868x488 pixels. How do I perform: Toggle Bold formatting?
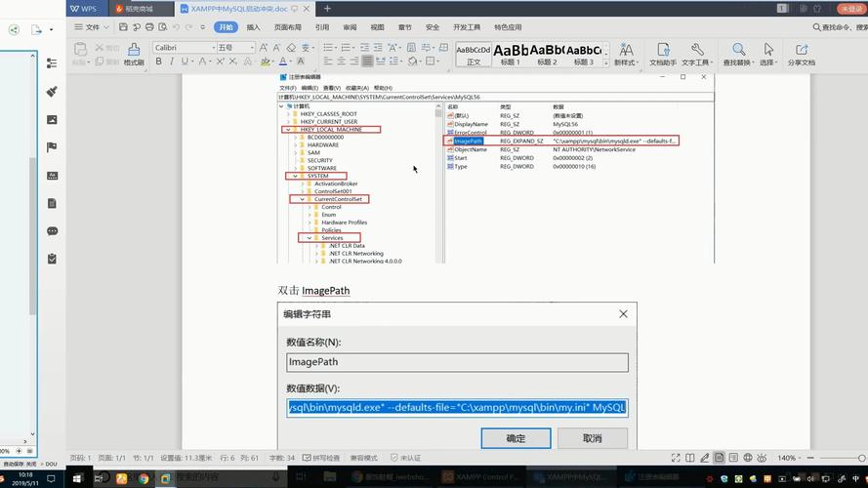159,61
